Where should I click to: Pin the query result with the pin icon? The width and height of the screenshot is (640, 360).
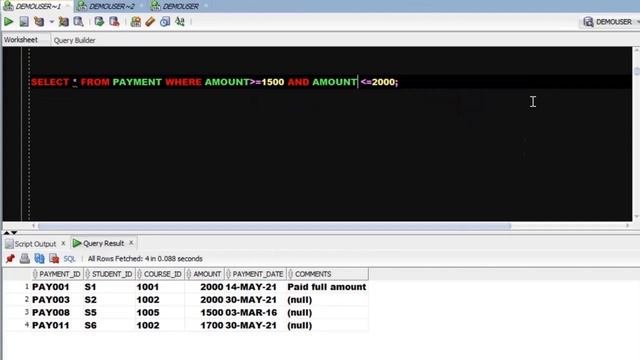(x=10, y=258)
